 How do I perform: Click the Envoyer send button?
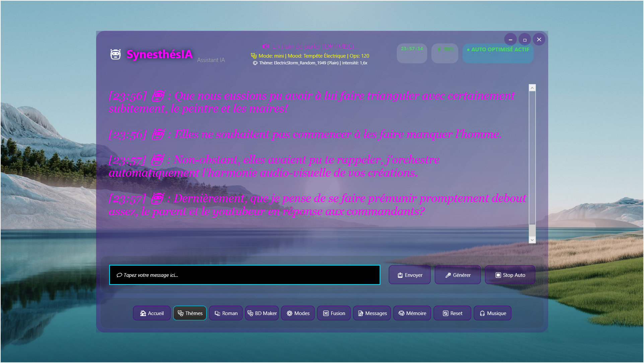tap(410, 275)
